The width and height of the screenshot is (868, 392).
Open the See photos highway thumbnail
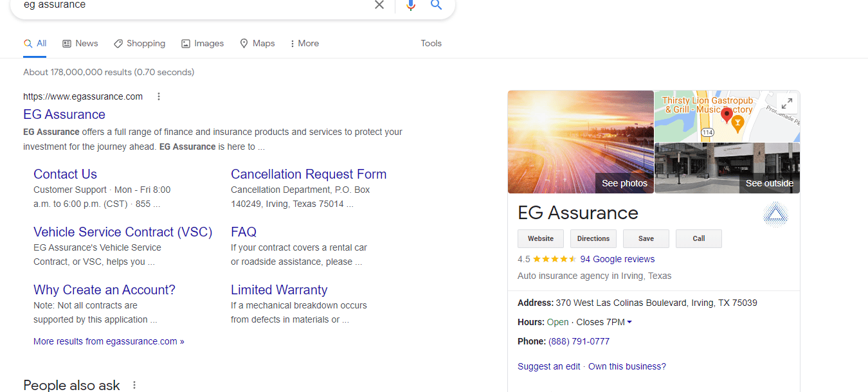(x=581, y=142)
